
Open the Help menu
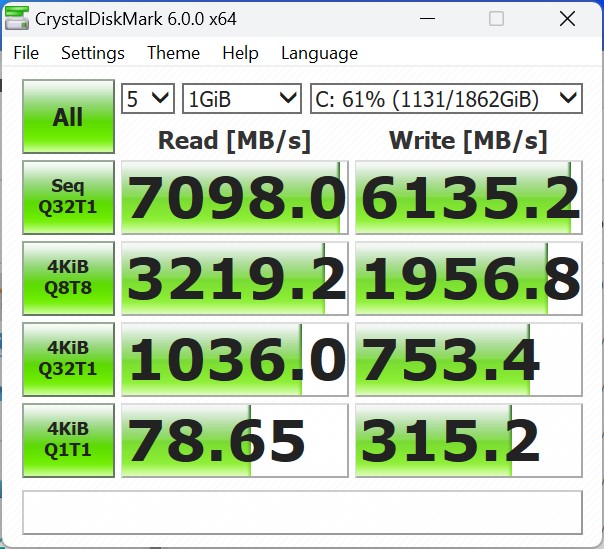coord(240,53)
